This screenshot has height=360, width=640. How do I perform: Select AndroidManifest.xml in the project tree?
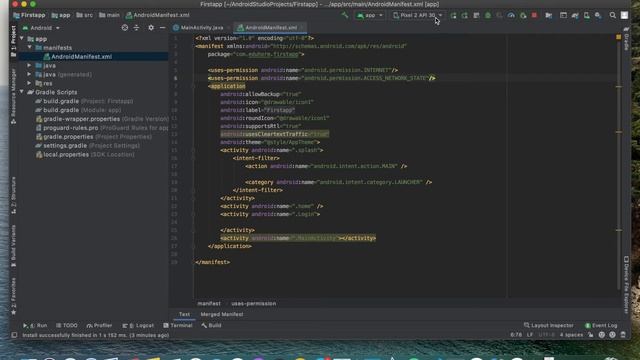[x=81, y=57]
